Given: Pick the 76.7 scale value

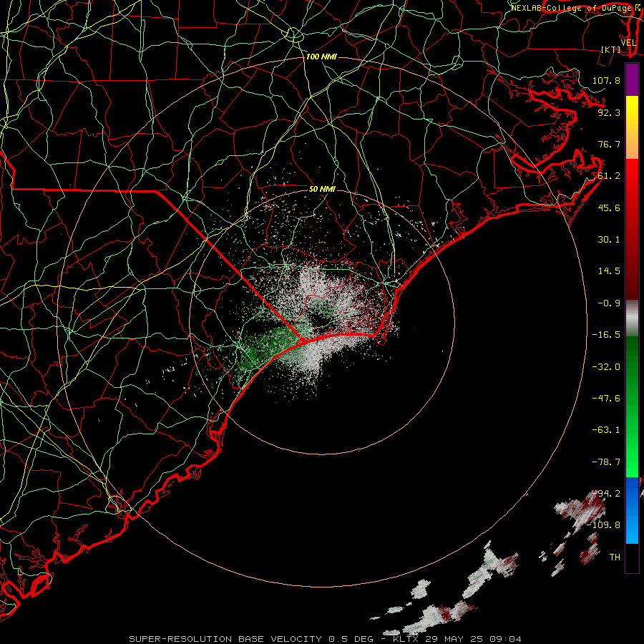Looking at the screenshot, I should 609,144.
